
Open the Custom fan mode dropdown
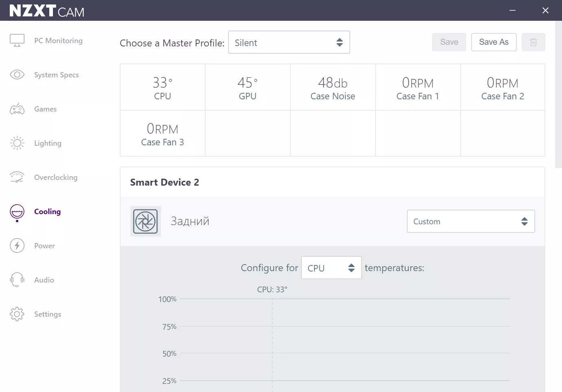471,221
